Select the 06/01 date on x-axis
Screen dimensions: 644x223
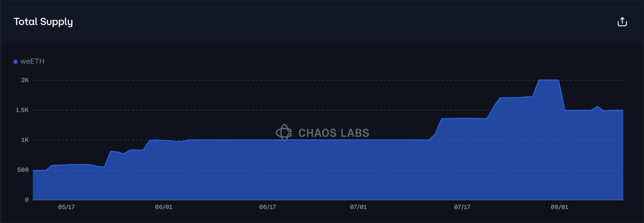pyautogui.click(x=164, y=207)
